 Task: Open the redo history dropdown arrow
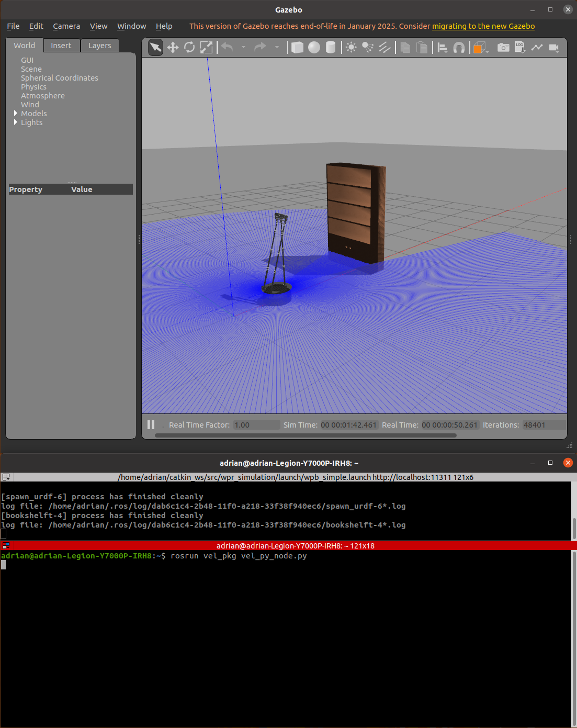[x=277, y=47]
